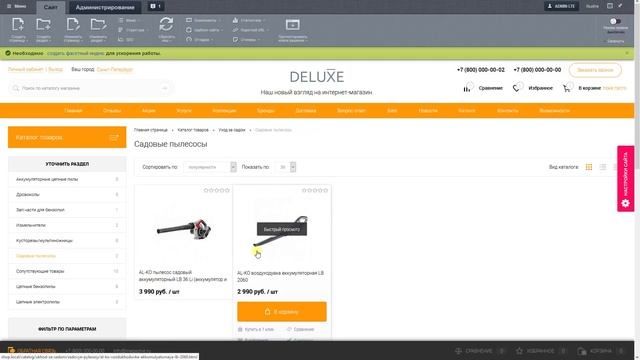
Task: Rate the 2 990 руб. product stars
Action: click(315, 190)
